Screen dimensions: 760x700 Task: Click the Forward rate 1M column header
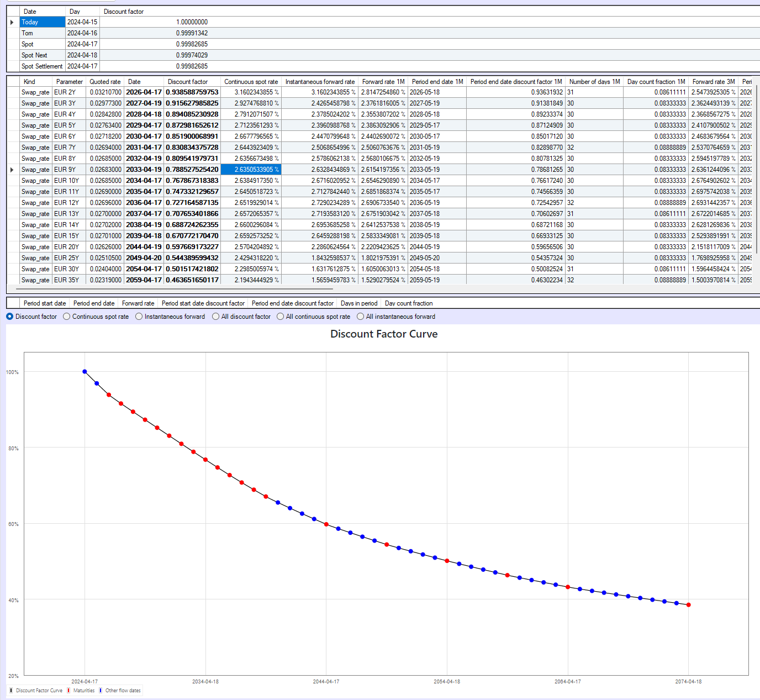(x=383, y=81)
